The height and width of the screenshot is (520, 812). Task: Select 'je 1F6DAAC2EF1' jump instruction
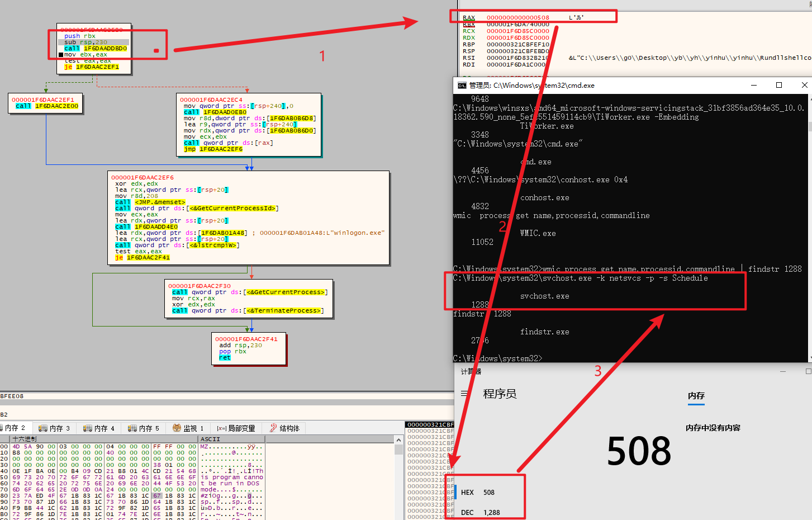(92, 67)
